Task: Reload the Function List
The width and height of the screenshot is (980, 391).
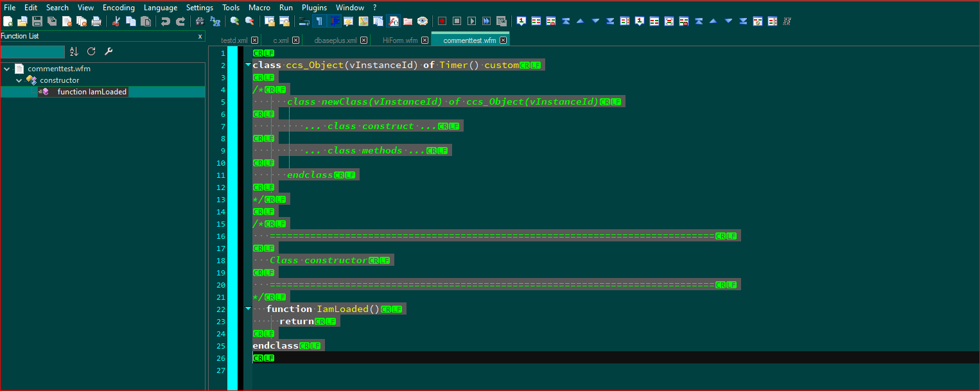Action: pos(91,51)
